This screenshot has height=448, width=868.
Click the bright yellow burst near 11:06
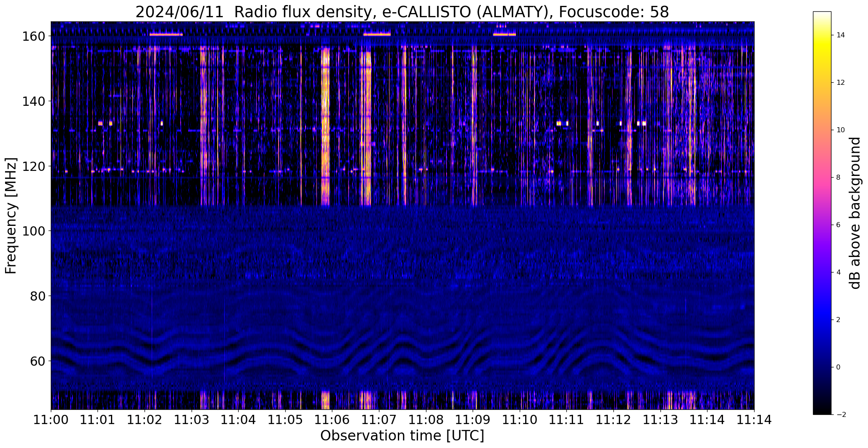pyautogui.click(x=326, y=126)
